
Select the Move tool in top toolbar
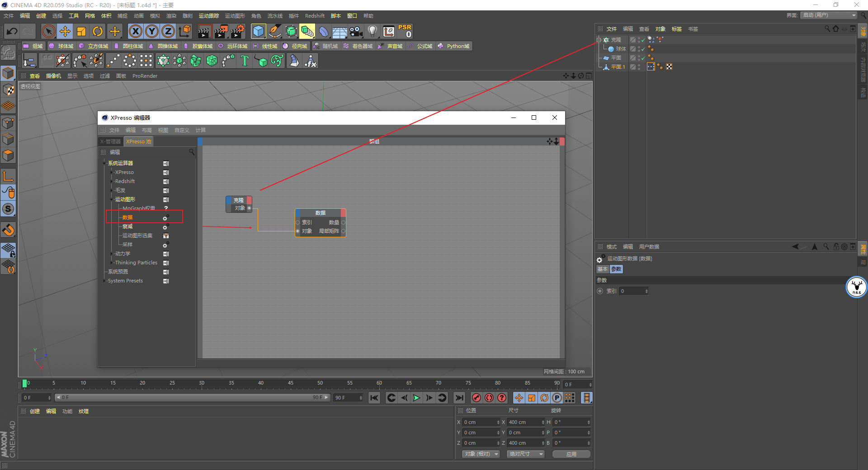coord(65,31)
